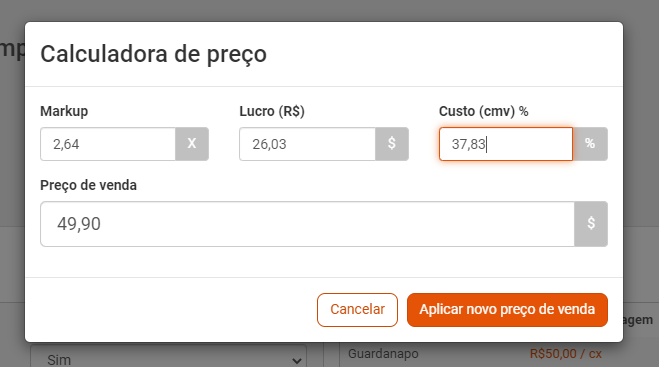659x367 pixels.
Task: Focus the Markup field showing 2,64
Action: (x=108, y=144)
